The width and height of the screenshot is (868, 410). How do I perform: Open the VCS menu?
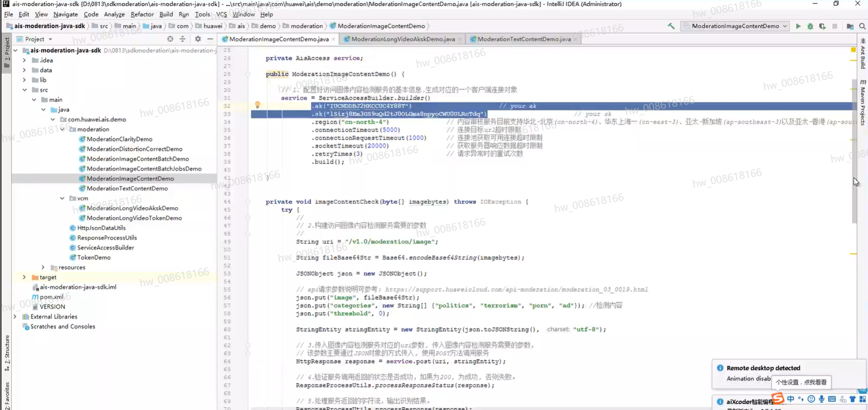point(222,14)
